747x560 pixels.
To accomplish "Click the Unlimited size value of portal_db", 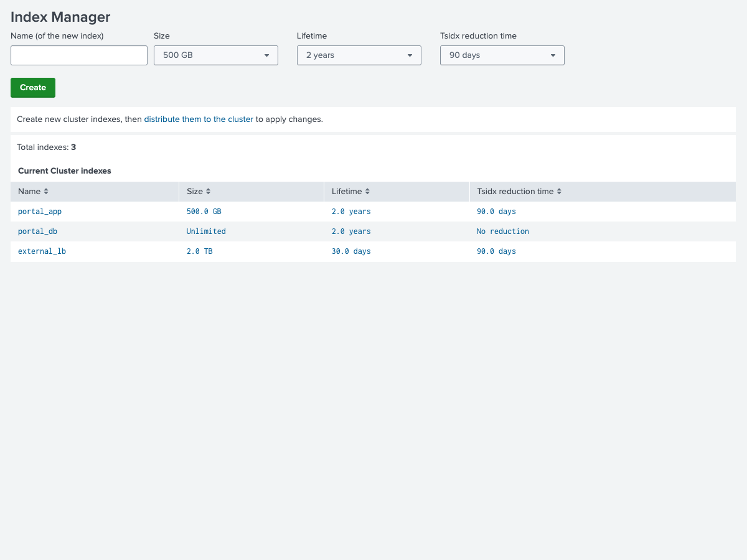I will [206, 231].
